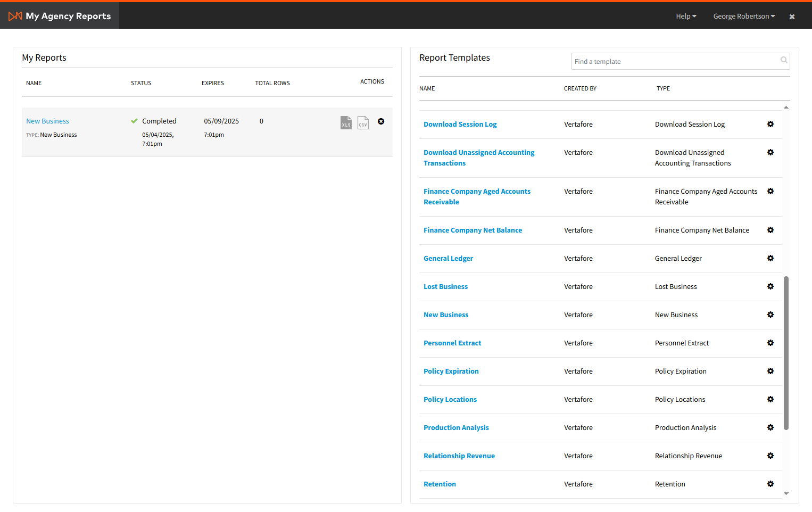Expand the George Robertson user menu
Viewport: 812px width, 512px height.
744,16
